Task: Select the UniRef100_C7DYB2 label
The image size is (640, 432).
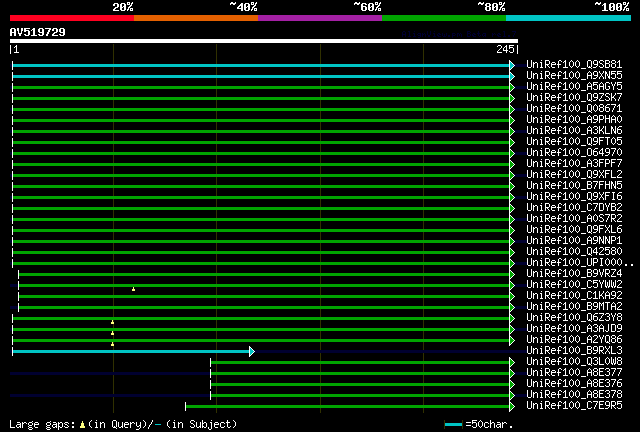Action: [x=574, y=208]
